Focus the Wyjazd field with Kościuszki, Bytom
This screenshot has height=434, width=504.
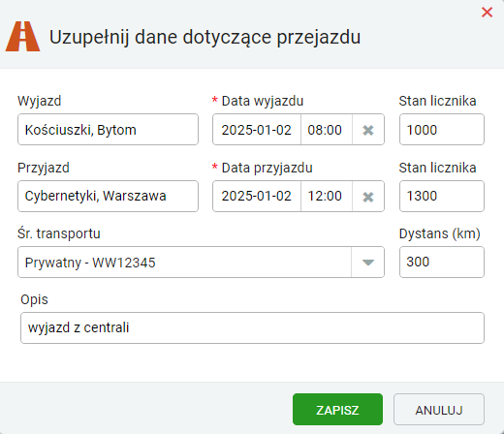[x=108, y=130]
